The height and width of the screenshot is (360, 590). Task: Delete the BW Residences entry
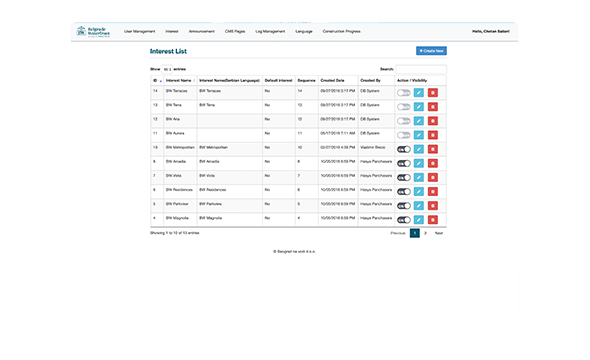[433, 191]
